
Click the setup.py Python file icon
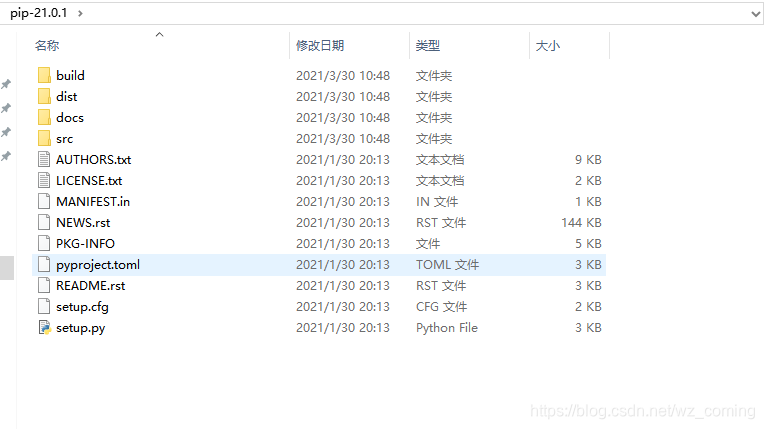click(x=44, y=327)
